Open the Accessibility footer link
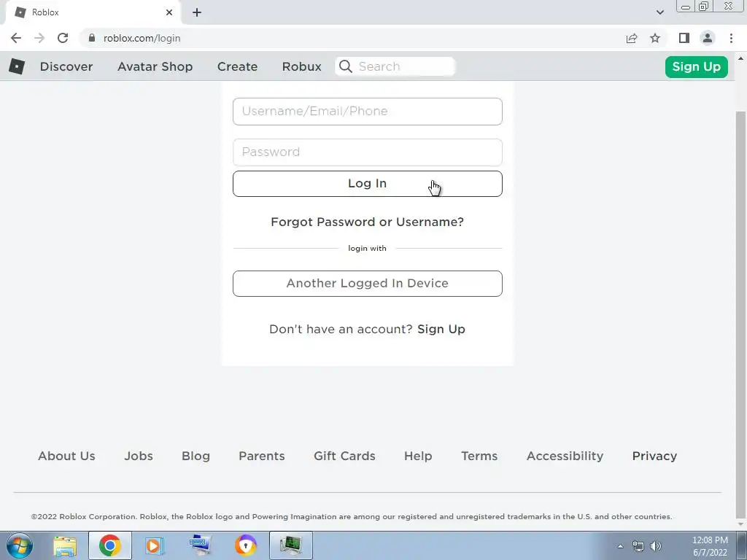This screenshot has width=747, height=560. (565, 456)
